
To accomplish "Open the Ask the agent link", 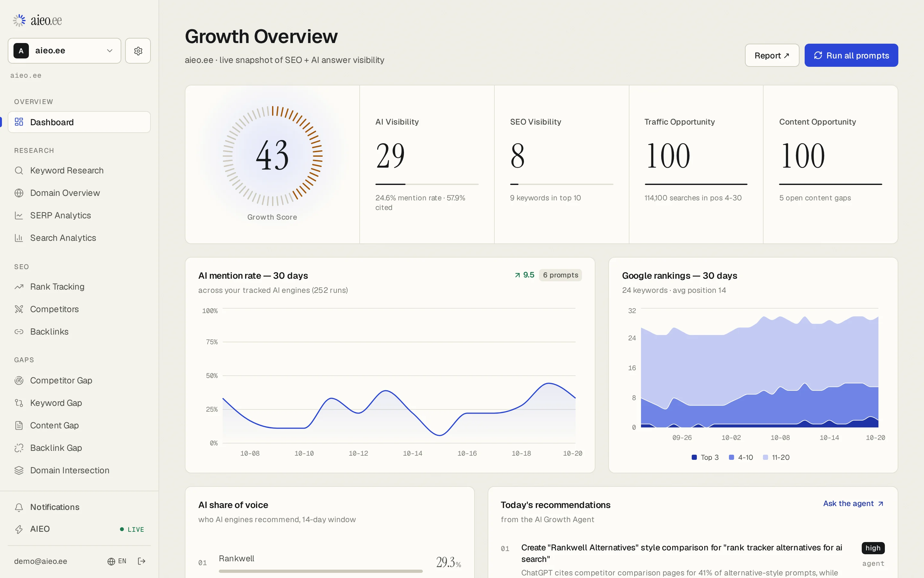I will (x=853, y=504).
